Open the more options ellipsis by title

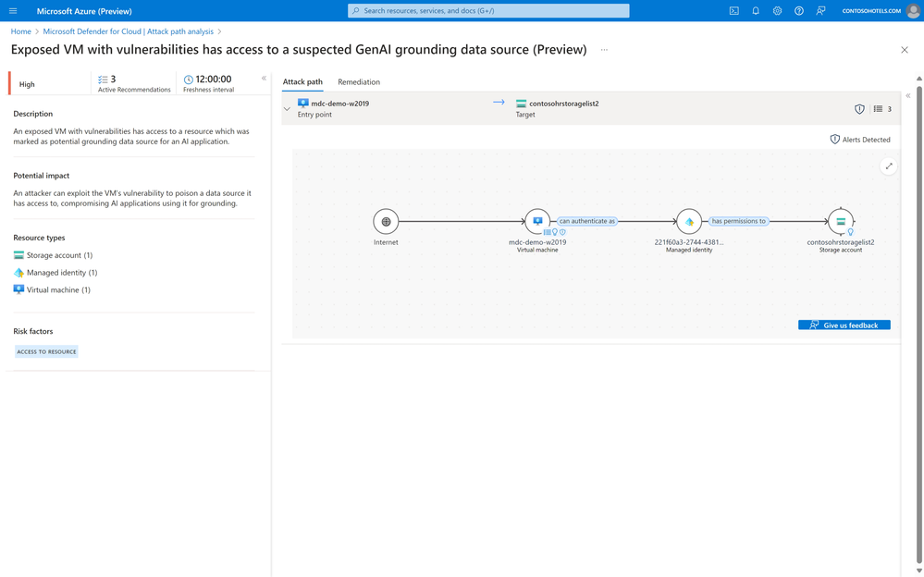coord(604,50)
